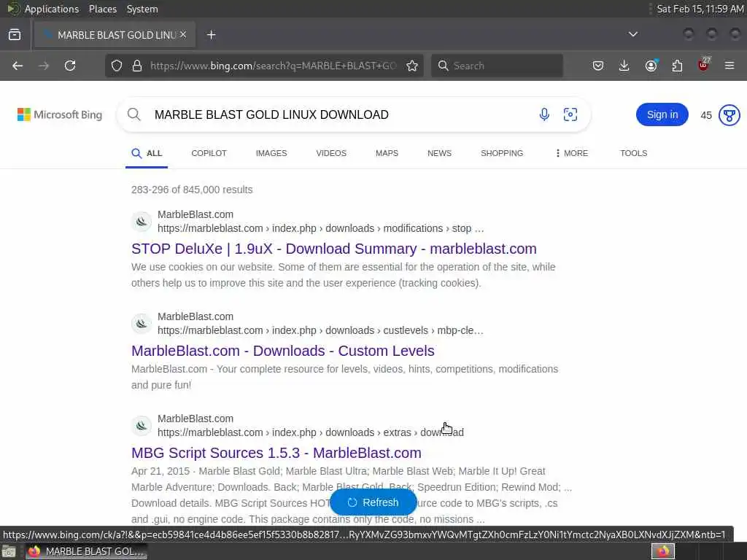
Task: Click the Bing search magnifier icon
Action: click(x=134, y=114)
